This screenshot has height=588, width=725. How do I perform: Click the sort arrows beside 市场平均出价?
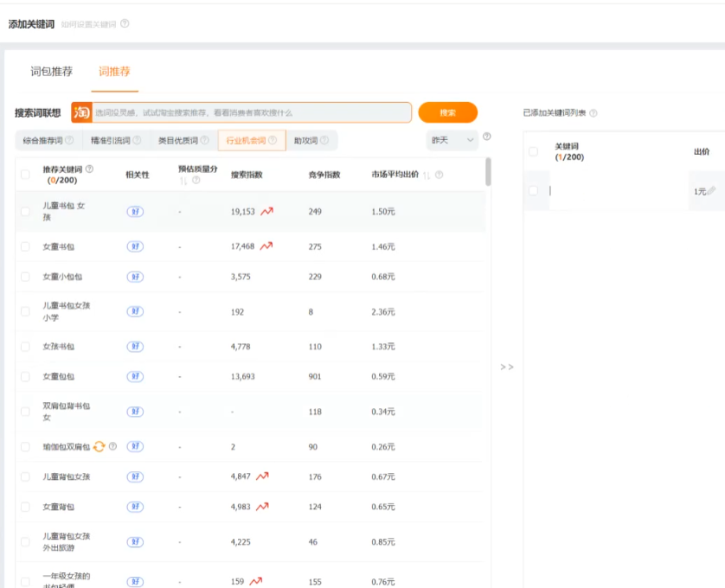click(x=427, y=175)
